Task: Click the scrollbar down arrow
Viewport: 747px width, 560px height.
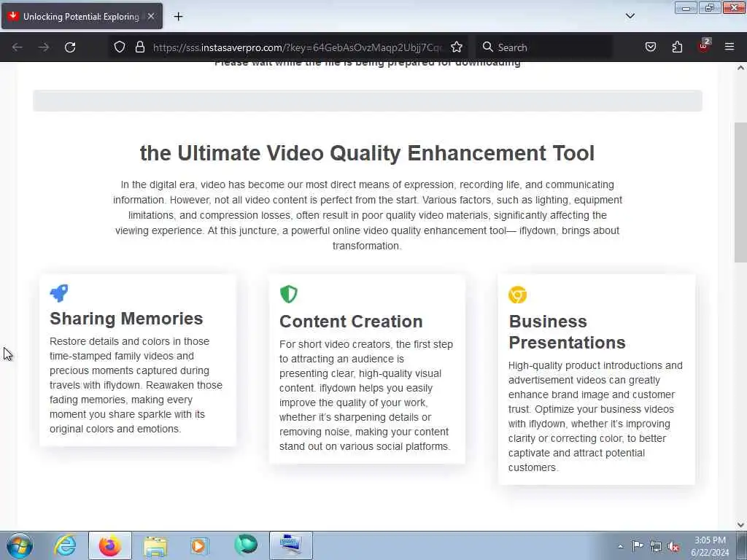Action: 740,525
